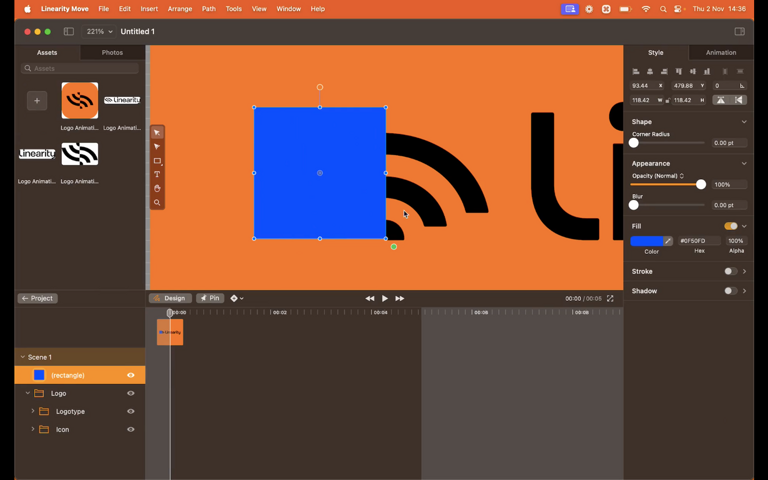Click the align horizontal centers icon
The image size is (768, 480).
point(650,72)
